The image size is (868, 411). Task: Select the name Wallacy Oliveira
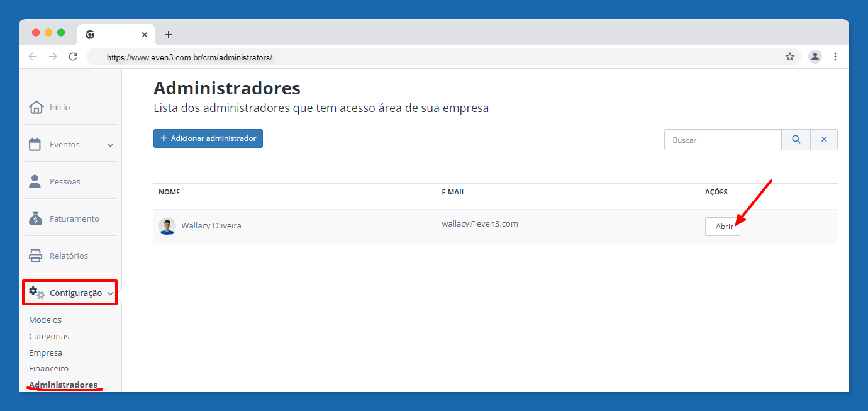click(211, 225)
